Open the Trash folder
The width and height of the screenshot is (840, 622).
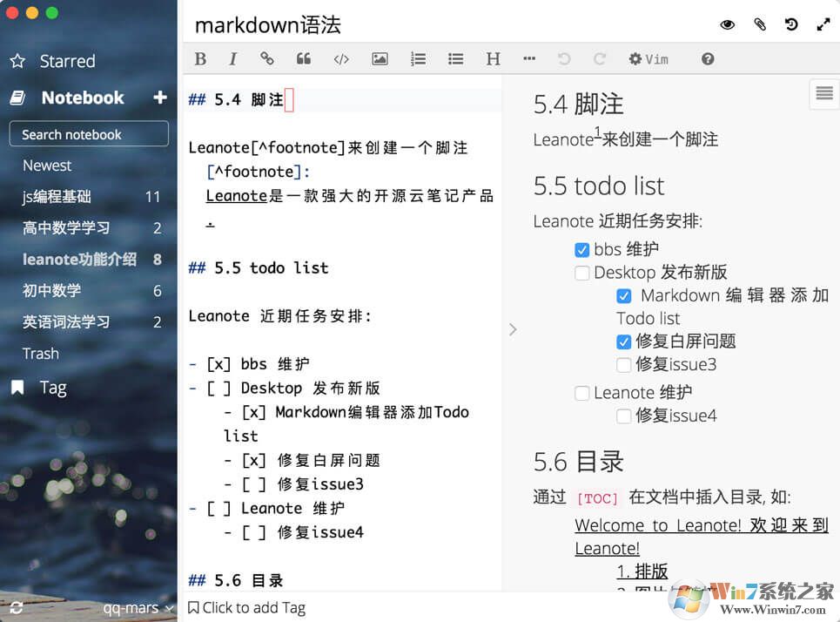41,354
